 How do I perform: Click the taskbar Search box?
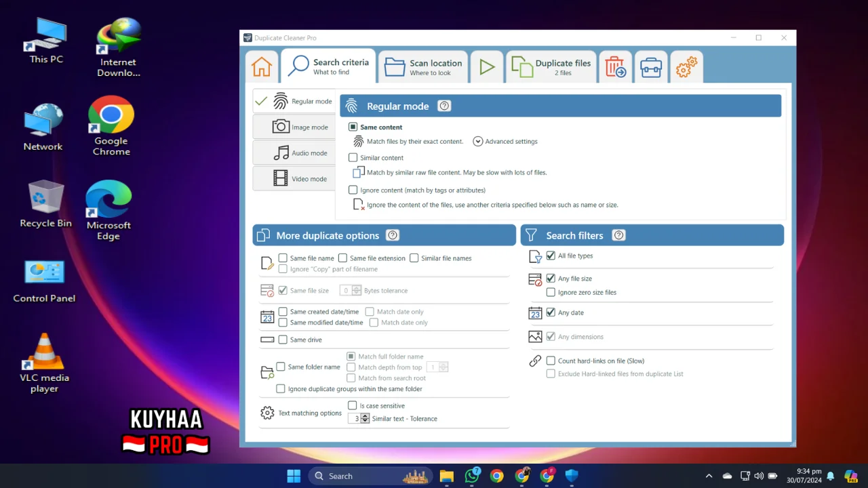(x=371, y=476)
